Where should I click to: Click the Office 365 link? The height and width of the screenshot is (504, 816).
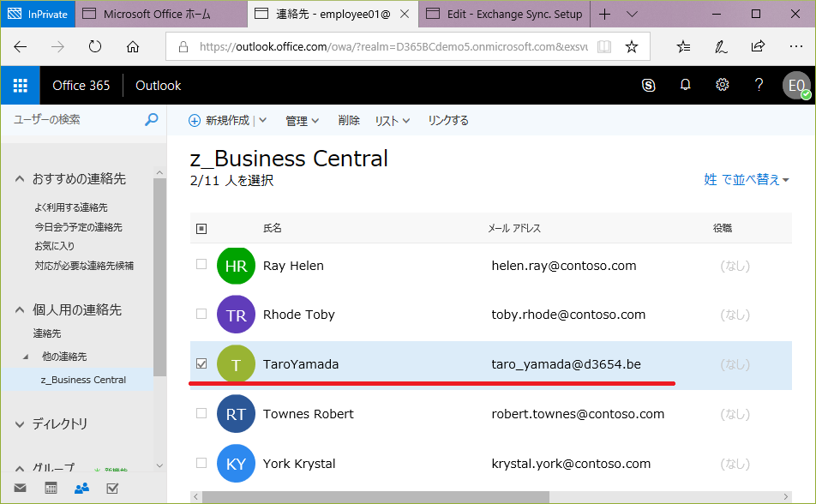coord(81,86)
